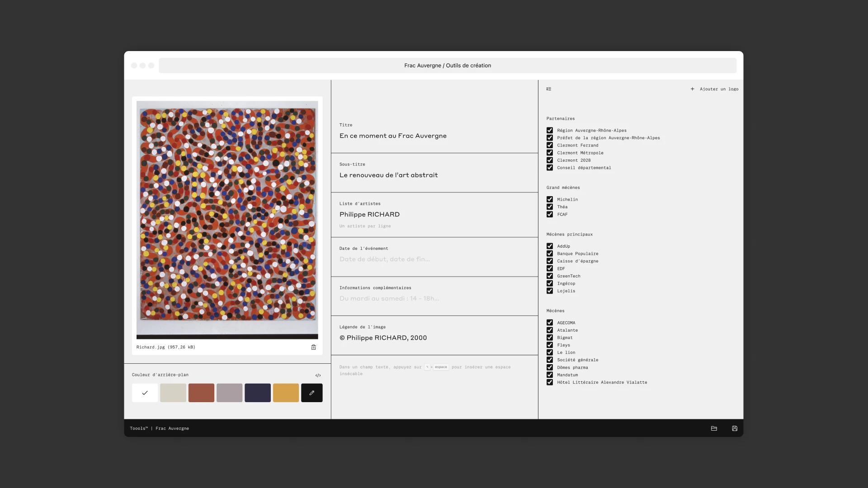Screen dimensions: 868x488
Task: Click the save disk icon in the bottom bar
Action: (x=735, y=428)
